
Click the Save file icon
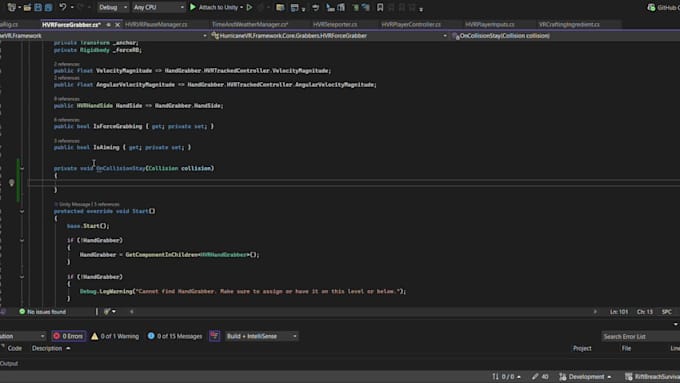(38, 7)
